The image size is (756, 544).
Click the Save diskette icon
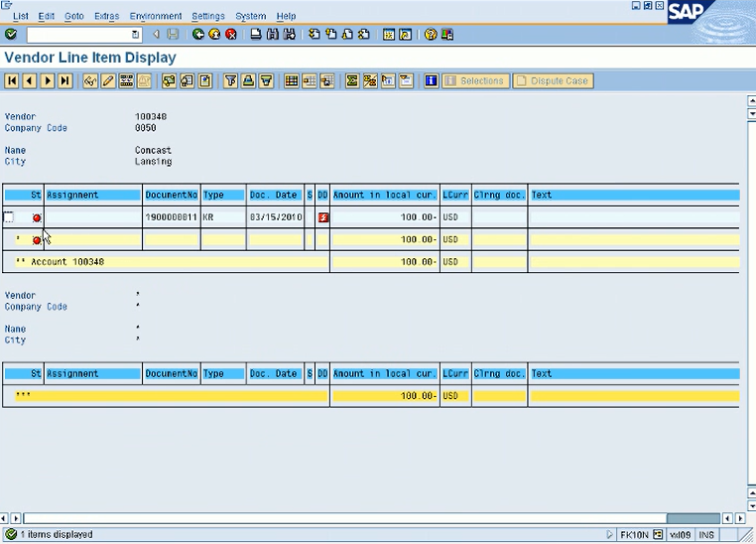point(173,34)
